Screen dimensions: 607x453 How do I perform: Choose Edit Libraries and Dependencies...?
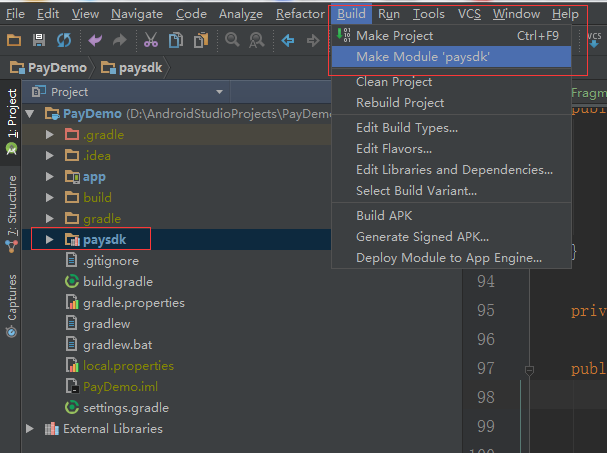451,170
